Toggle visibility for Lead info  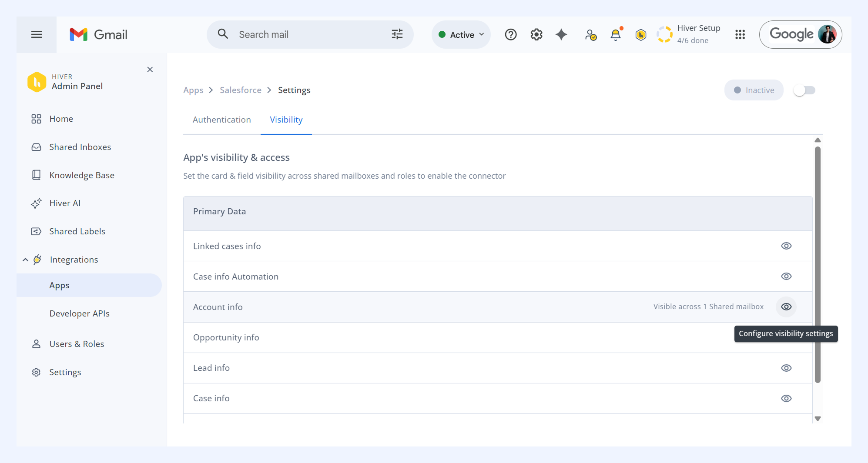786,368
